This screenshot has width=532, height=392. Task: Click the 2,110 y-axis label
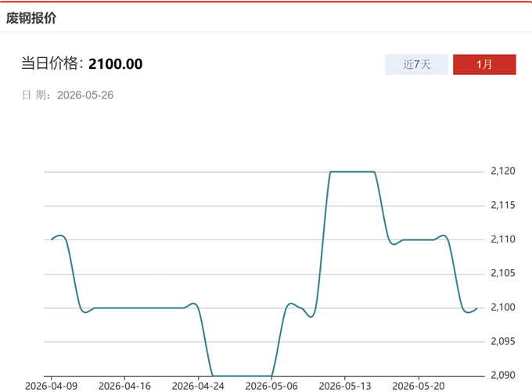[503, 239]
